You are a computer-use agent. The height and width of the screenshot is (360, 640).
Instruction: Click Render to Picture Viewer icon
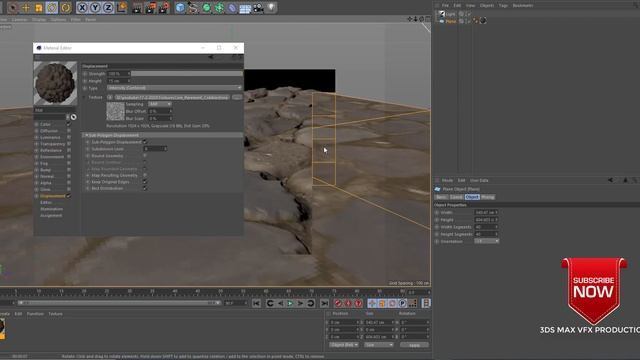pyautogui.click(x=151, y=7)
